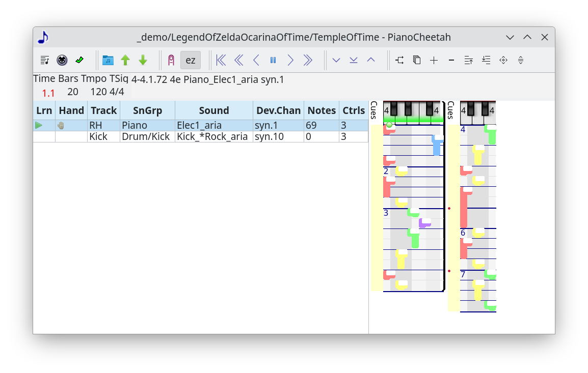Click the purple note in bar 3
Screen dimensions: 588x373
(x=425, y=223)
